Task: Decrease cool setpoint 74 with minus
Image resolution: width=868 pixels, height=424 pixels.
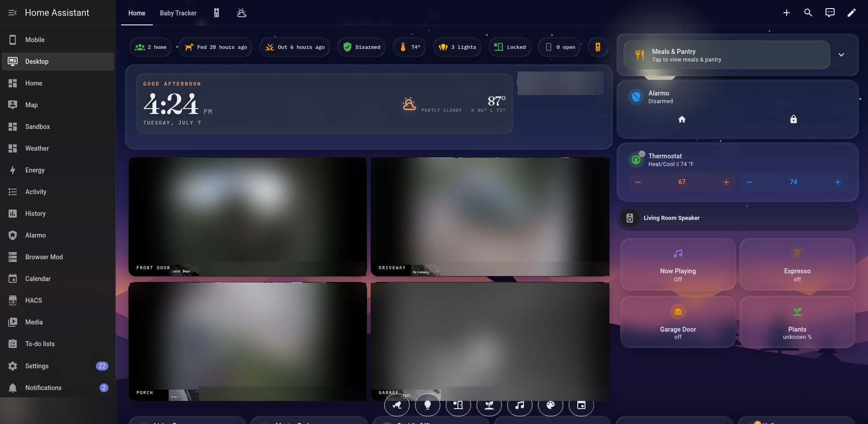Action: tap(750, 182)
